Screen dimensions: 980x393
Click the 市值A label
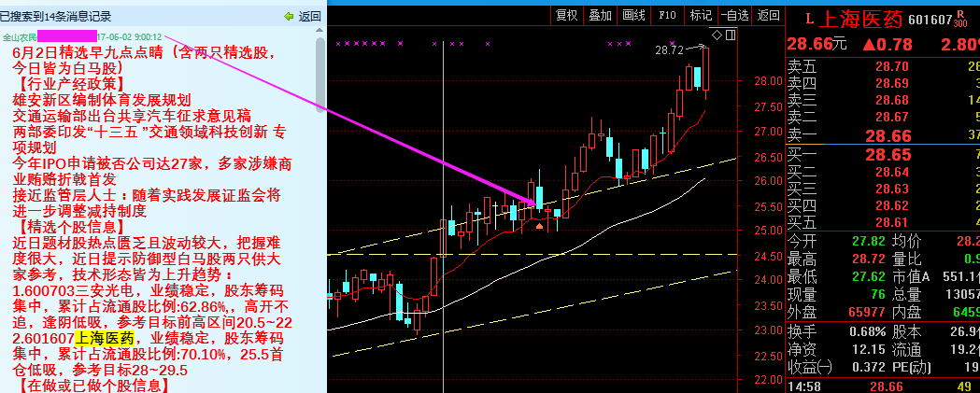click(913, 276)
